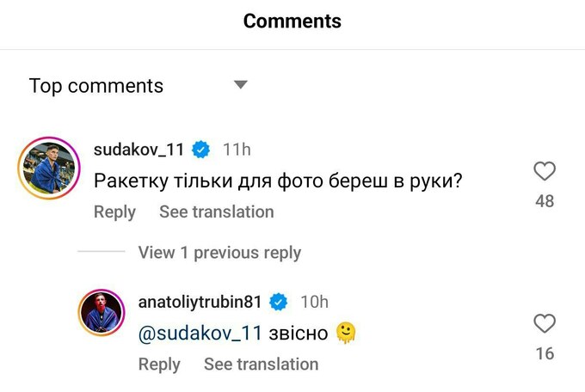The height and width of the screenshot is (392, 585).
Task: Open the sudakov_11 username link
Action: [x=139, y=150]
